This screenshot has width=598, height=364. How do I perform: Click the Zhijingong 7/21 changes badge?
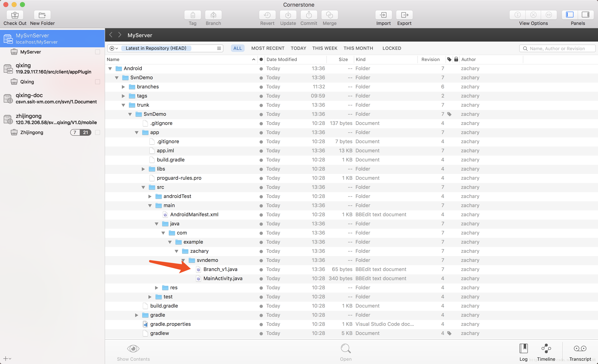click(81, 132)
